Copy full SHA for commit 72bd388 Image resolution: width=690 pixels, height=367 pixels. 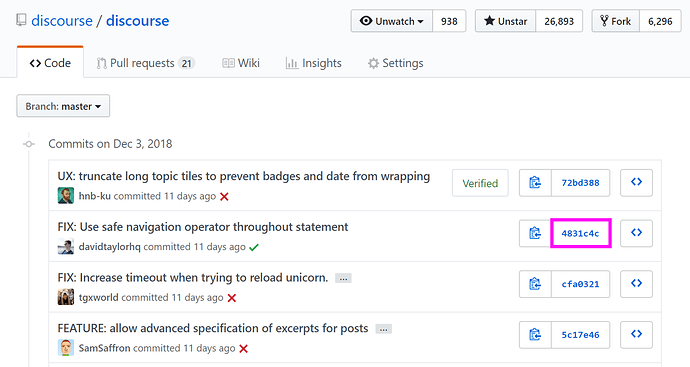point(535,183)
